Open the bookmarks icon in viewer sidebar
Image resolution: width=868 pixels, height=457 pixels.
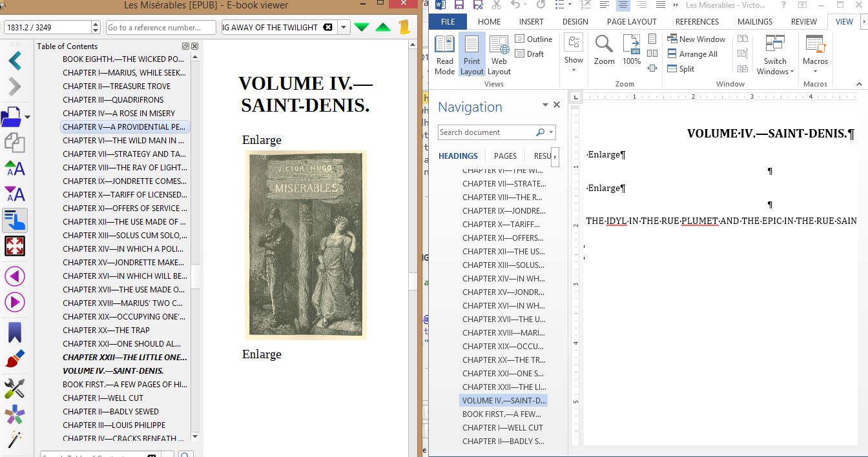[14, 332]
